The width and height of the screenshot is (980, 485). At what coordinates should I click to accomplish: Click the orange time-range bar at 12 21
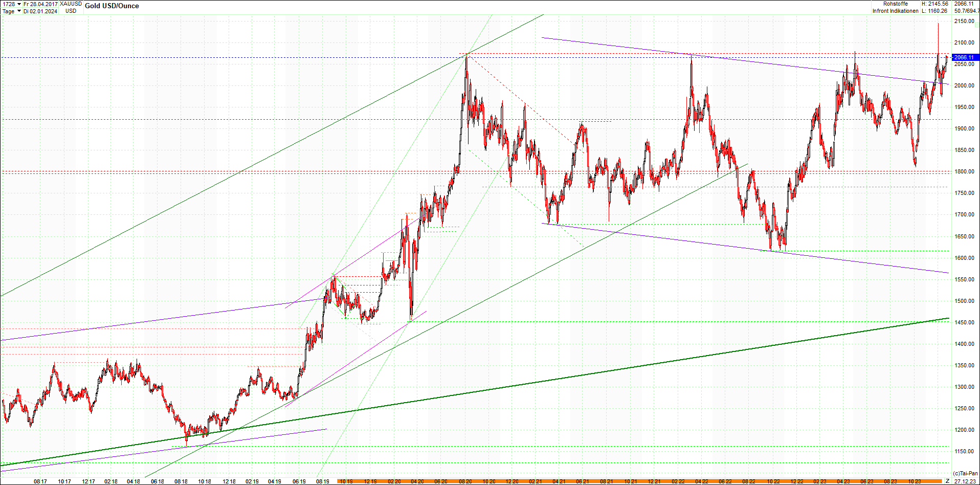(x=654, y=481)
